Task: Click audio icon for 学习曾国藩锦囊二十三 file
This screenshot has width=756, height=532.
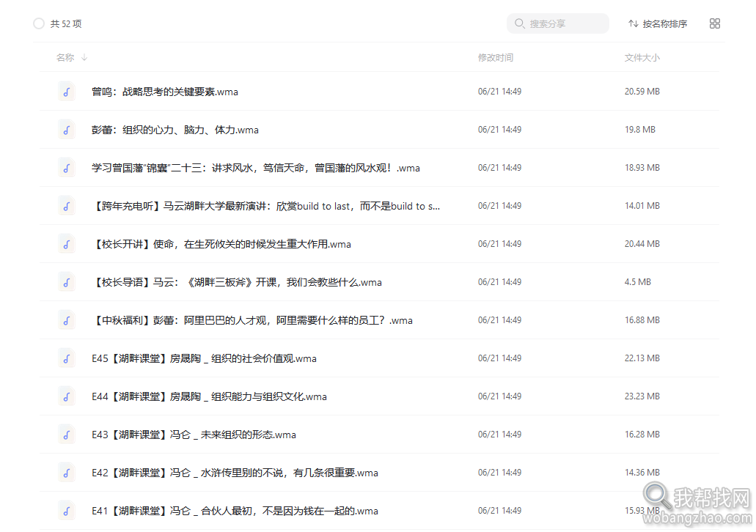Action: click(x=67, y=168)
